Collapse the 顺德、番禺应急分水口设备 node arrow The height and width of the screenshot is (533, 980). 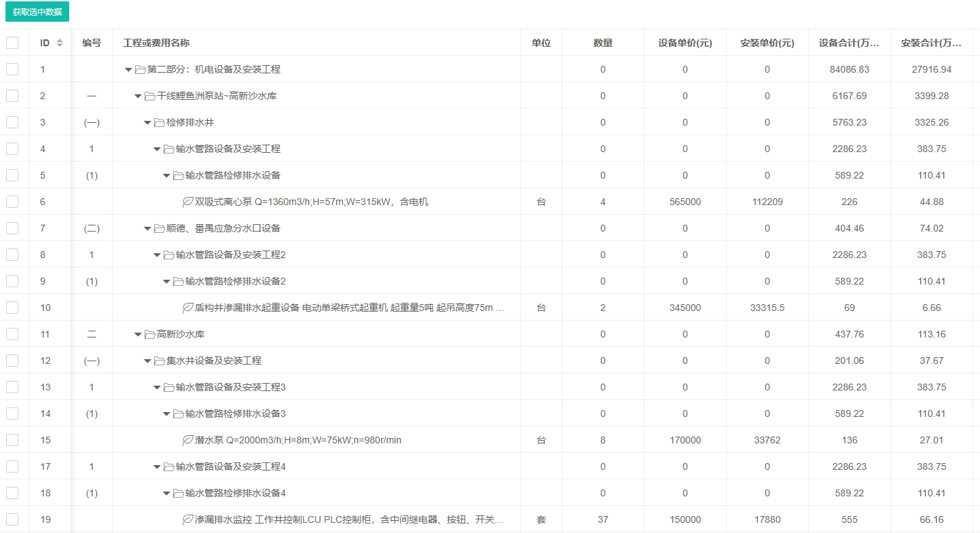click(x=147, y=228)
